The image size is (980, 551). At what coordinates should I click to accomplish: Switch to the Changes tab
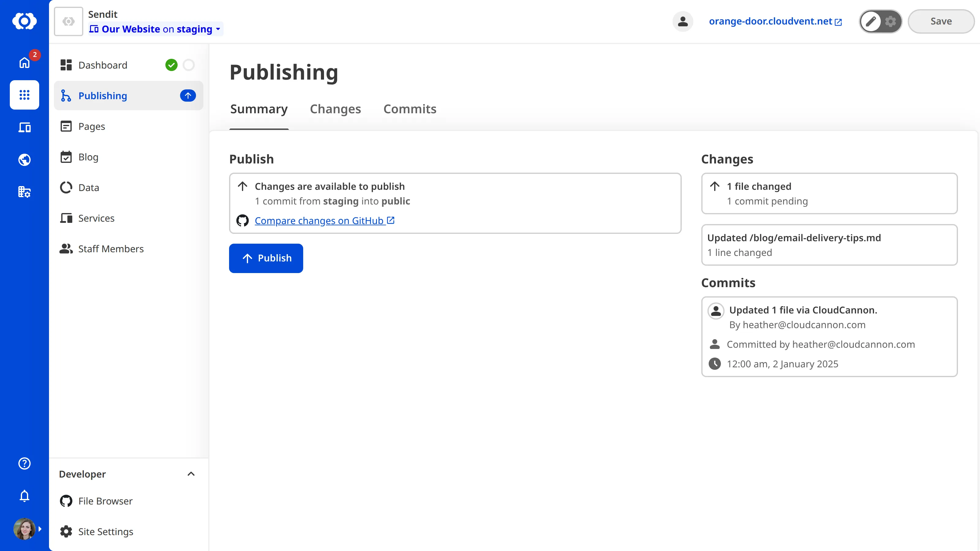point(335,109)
